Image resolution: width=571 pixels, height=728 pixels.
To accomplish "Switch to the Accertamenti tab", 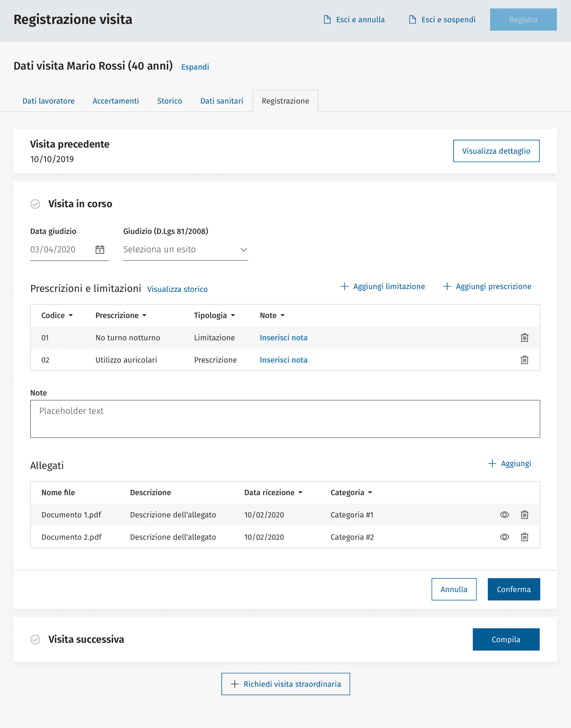I will click(116, 101).
